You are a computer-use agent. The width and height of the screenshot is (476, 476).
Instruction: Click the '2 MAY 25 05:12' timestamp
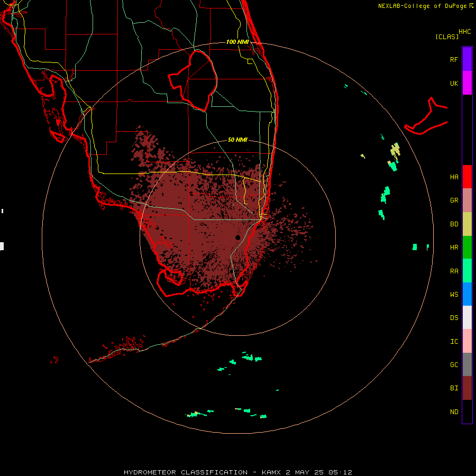point(319,472)
